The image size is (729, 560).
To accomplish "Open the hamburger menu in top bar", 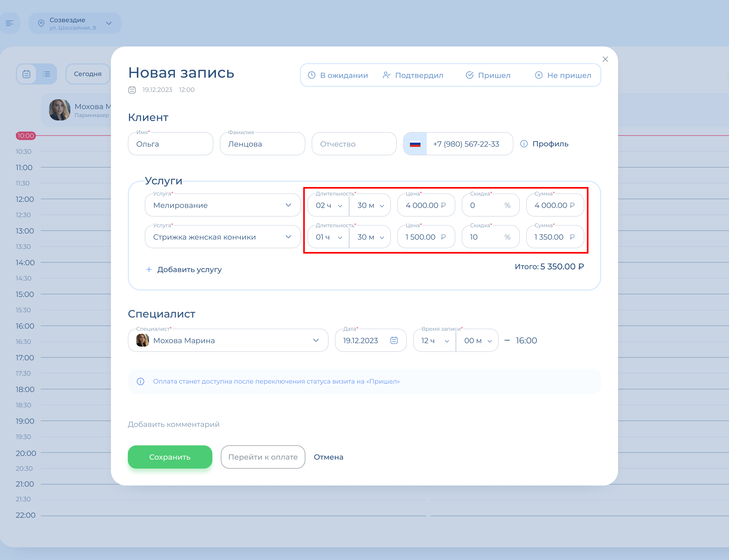I will [10, 23].
